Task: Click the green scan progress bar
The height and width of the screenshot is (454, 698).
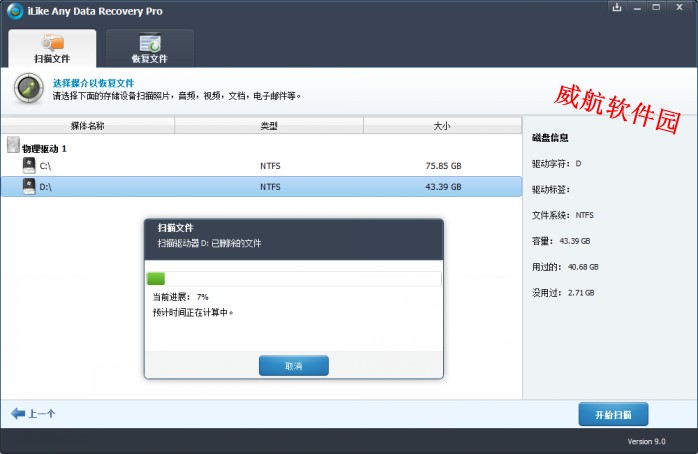Action: point(156,279)
